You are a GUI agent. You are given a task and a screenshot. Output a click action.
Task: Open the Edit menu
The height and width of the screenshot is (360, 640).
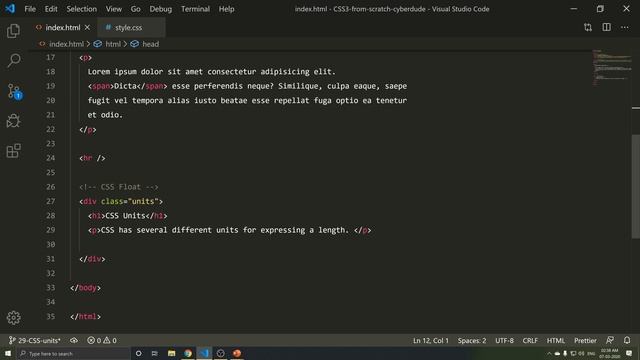[x=51, y=9]
